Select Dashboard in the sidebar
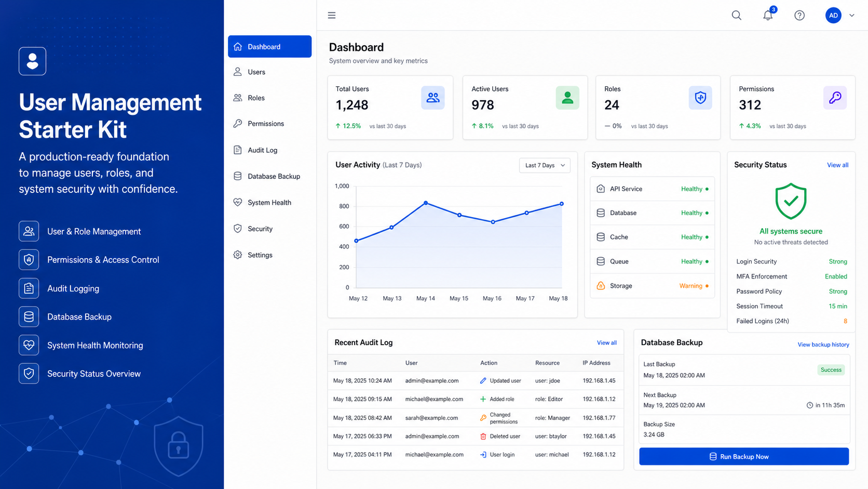Image resolution: width=868 pixels, height=489 pixels. (x=269, y=47)
